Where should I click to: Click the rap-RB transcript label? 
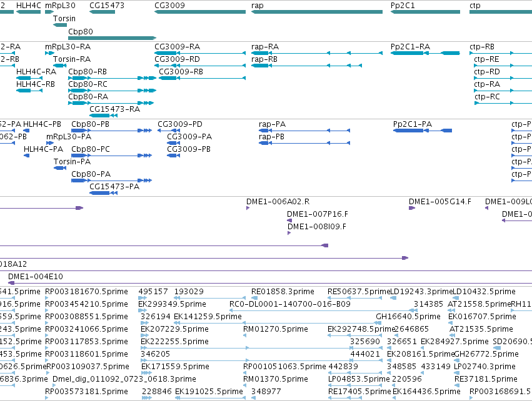[x=264, y=59]
